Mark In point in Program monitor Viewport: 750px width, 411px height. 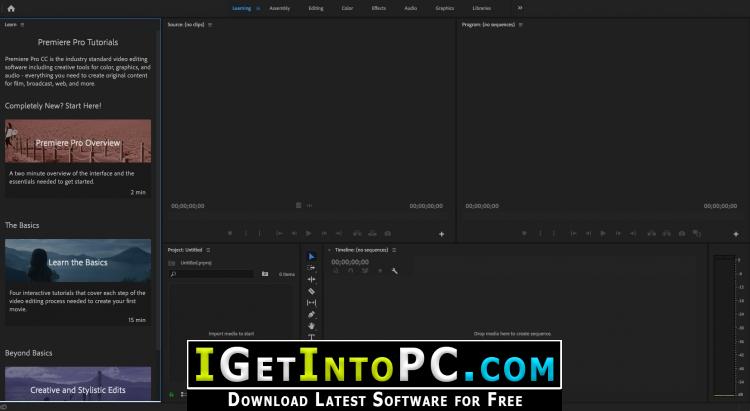(540, 233)
